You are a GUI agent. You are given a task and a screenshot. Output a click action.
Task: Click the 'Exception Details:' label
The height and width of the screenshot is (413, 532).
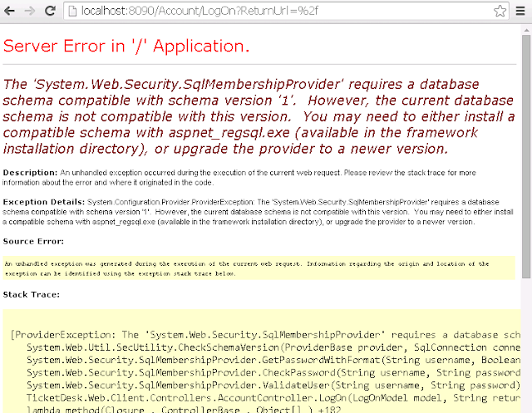[x=43, y=202]
